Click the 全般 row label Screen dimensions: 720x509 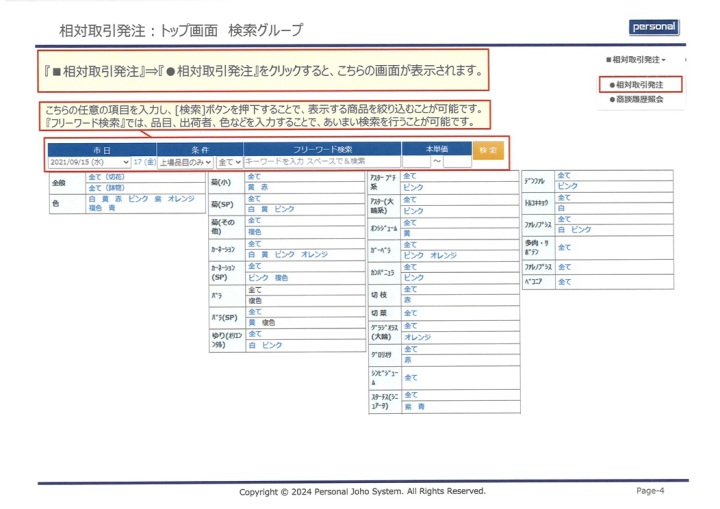click(59, 183)
